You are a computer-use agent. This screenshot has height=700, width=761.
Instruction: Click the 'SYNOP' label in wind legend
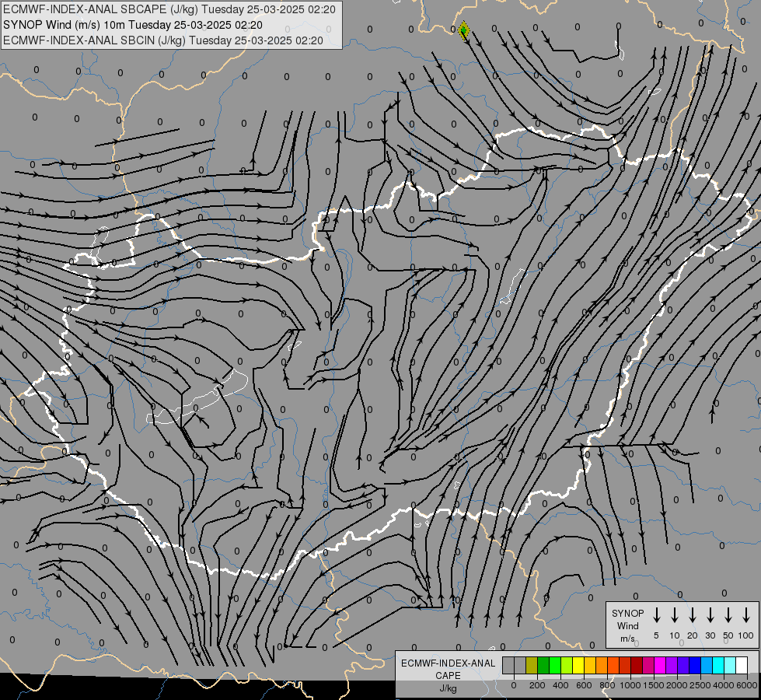[x=627, y=613]
